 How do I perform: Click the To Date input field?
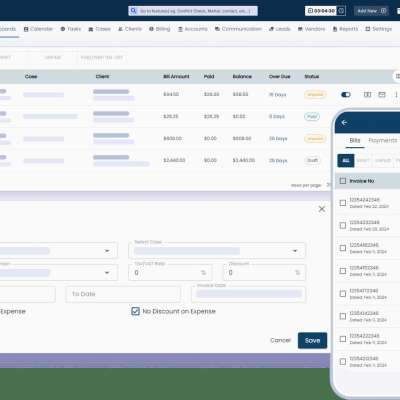[x=123, y=294]
